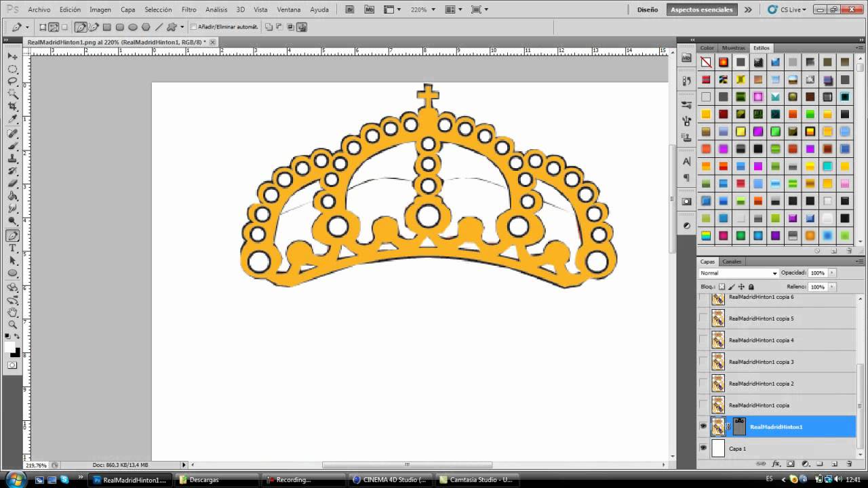Image resolution: width=868 pixels, height=488 pixels.
Task: Open the Ventana menu
Action: (x=289, y=9)
